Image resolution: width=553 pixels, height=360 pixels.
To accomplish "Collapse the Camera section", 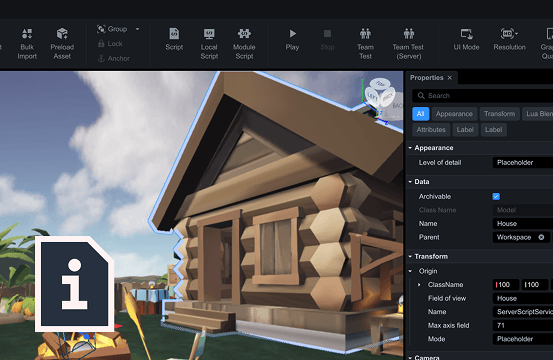I will click(x=410, y=358).
